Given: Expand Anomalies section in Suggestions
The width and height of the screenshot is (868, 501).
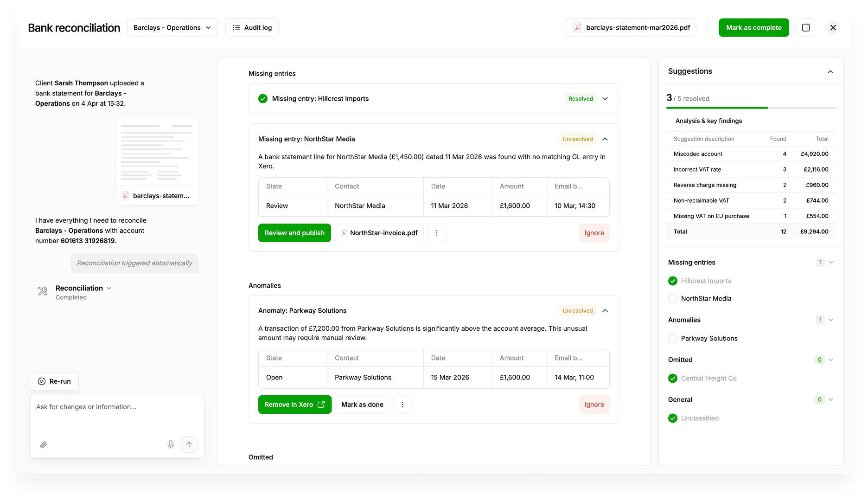Looking at the screenshot, I should [x=831, y=320].
